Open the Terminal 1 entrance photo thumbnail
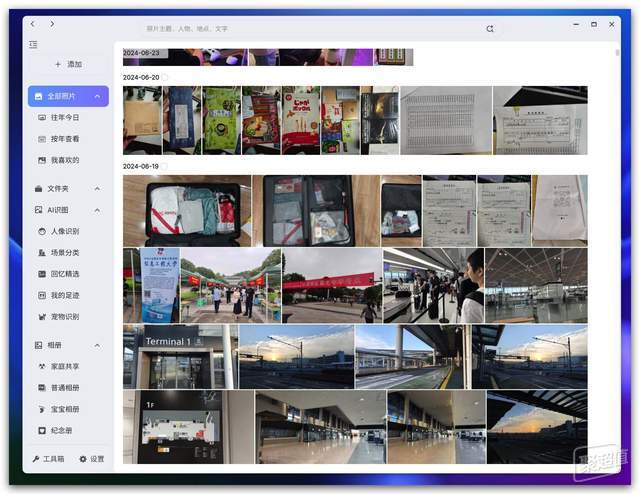Screen dimensions: 640x494 coord(180,357)
